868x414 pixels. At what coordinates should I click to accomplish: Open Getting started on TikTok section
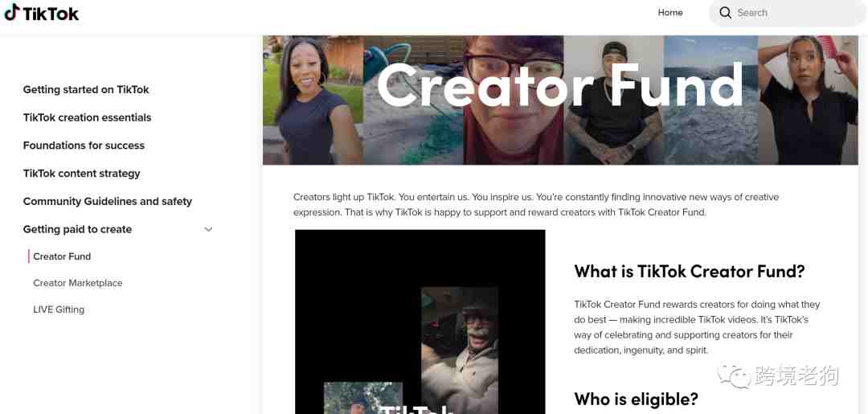[86, 90]
